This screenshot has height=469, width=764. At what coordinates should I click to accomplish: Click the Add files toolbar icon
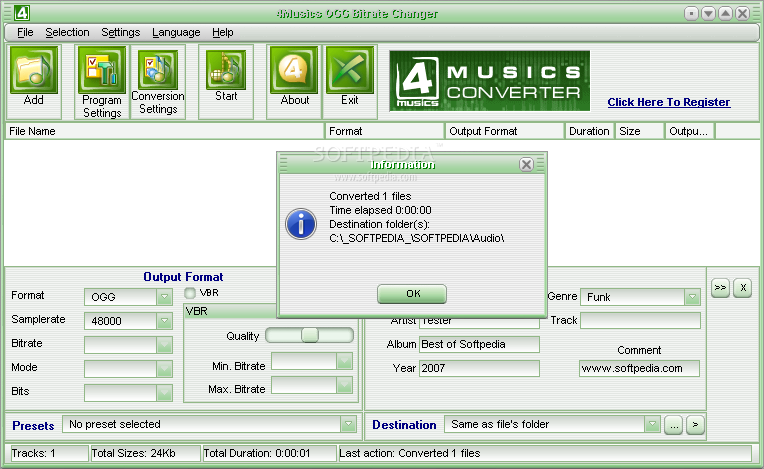click(34, 70)
